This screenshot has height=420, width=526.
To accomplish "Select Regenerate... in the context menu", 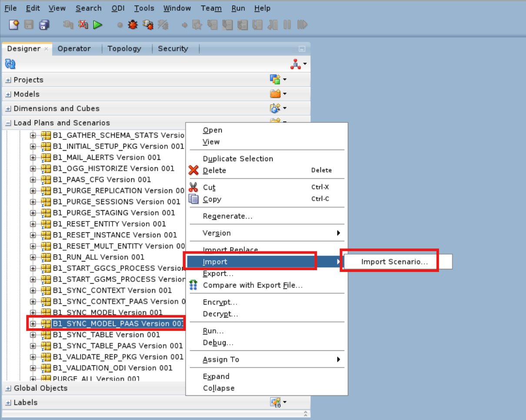I will click(x=227, y=216).
